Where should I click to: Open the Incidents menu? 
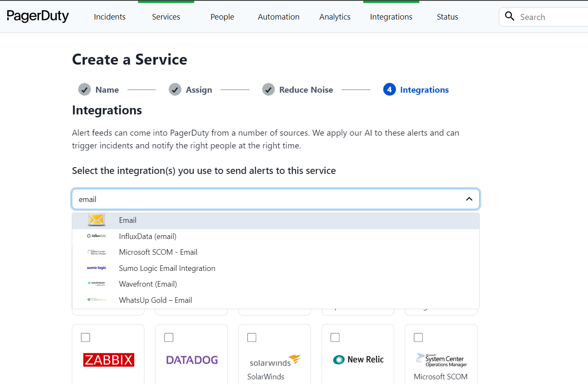click(x=110, y=17)
